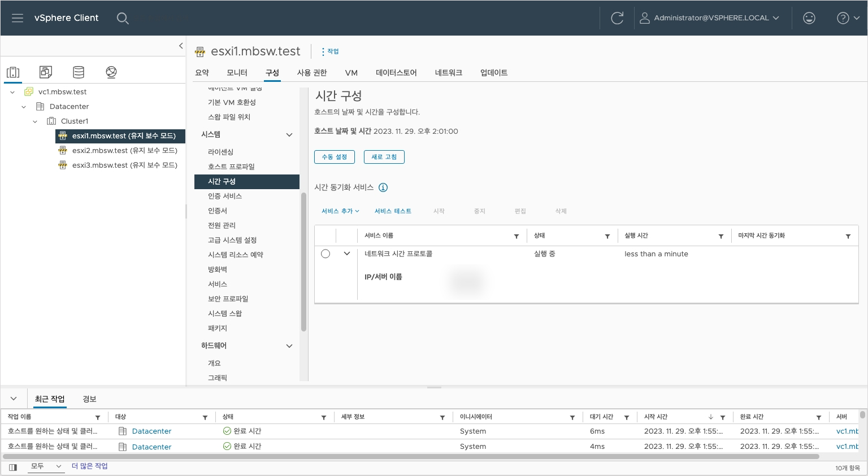This screenshot has width=868, height=476.
Task: Click 서비스 테스트 link
Action: click(x=393, y=211)
